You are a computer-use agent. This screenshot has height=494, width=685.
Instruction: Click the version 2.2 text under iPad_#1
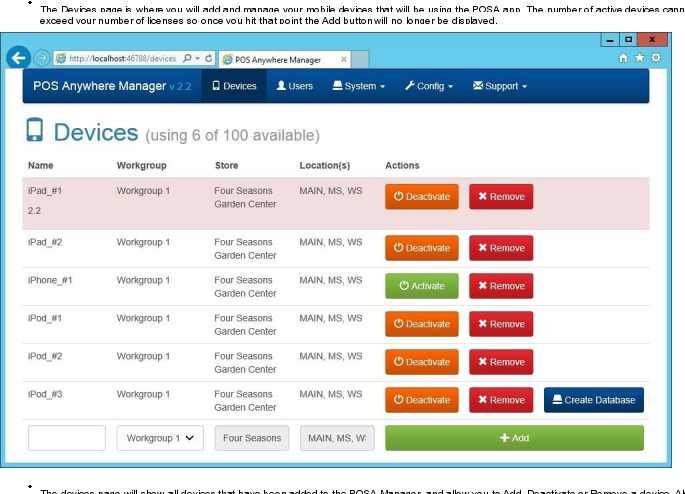click(35, 211)
